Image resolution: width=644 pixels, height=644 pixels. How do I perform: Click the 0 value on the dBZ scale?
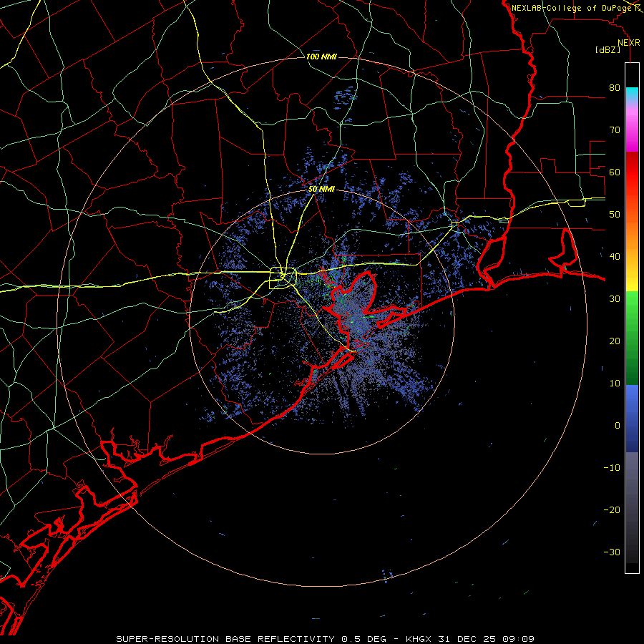(618, 426)
